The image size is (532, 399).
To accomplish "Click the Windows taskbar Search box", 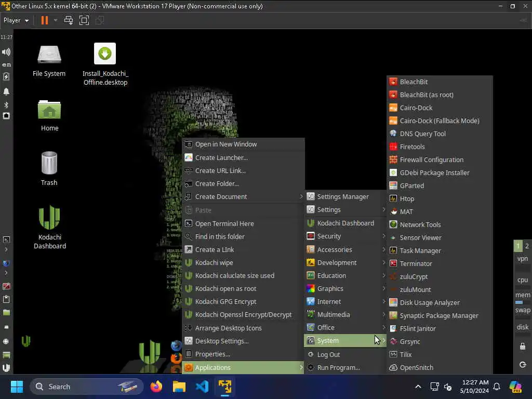I will 87,387.
